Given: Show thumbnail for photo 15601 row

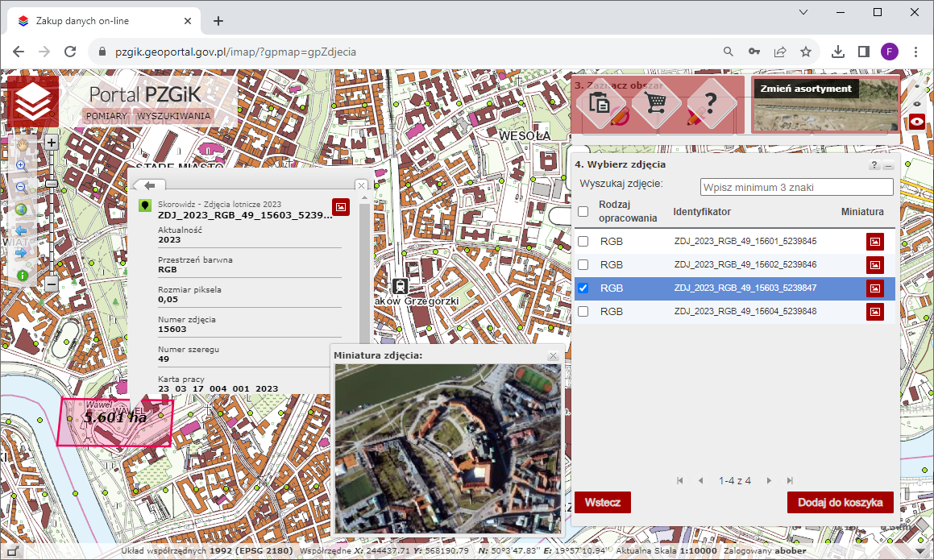Looking at the screenshot, I should click(874, 242).
